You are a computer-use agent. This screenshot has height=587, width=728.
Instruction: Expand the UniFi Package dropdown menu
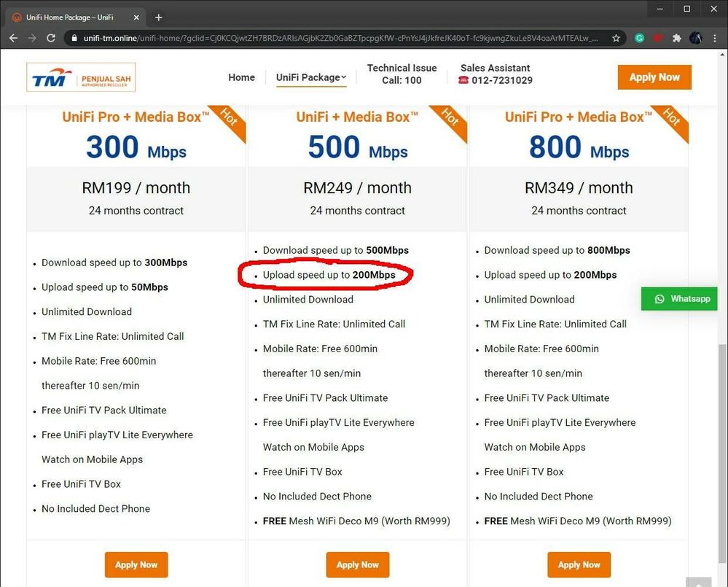point(311,77)
